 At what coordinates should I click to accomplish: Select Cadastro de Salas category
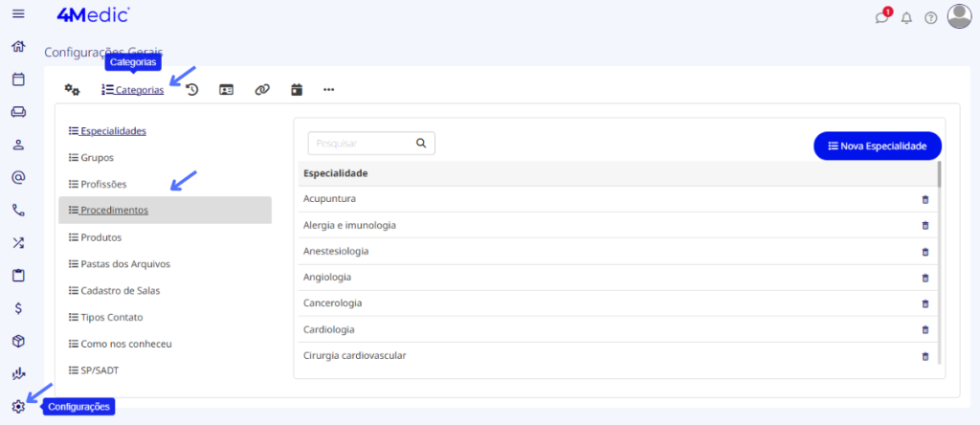click(118, 291)
